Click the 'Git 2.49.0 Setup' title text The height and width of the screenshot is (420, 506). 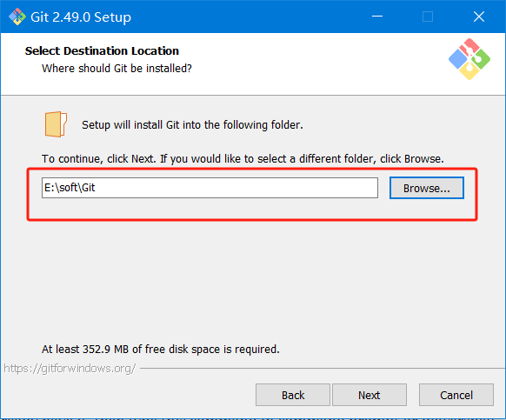[81, 17]
